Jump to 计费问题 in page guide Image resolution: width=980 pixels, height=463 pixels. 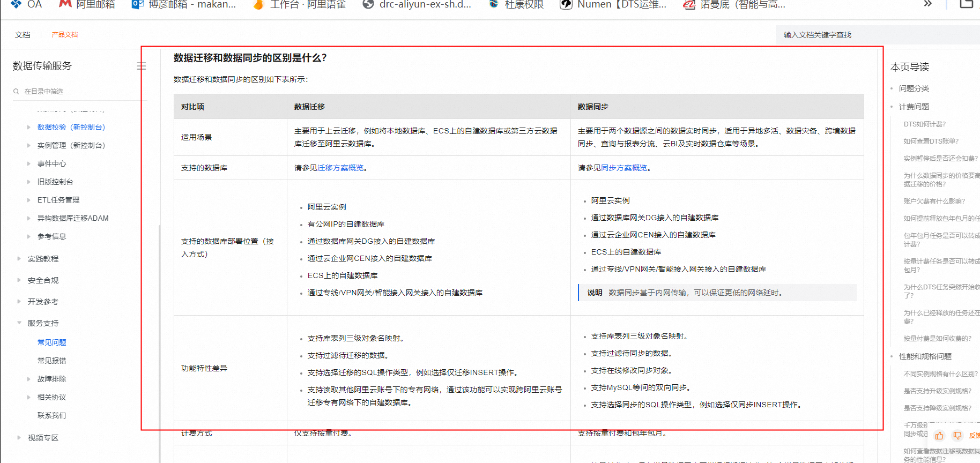(914, 107)
